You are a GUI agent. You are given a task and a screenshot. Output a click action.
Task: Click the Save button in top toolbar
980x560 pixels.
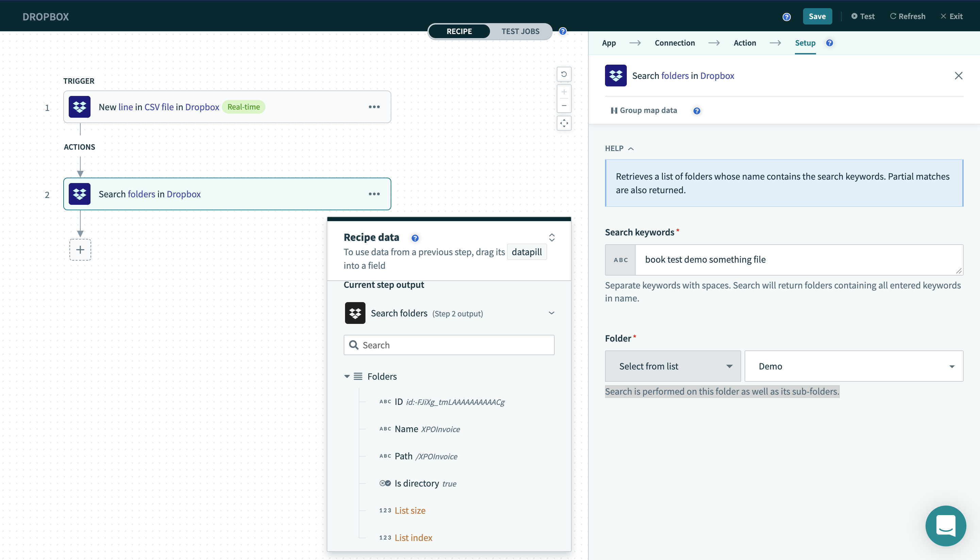817,16
